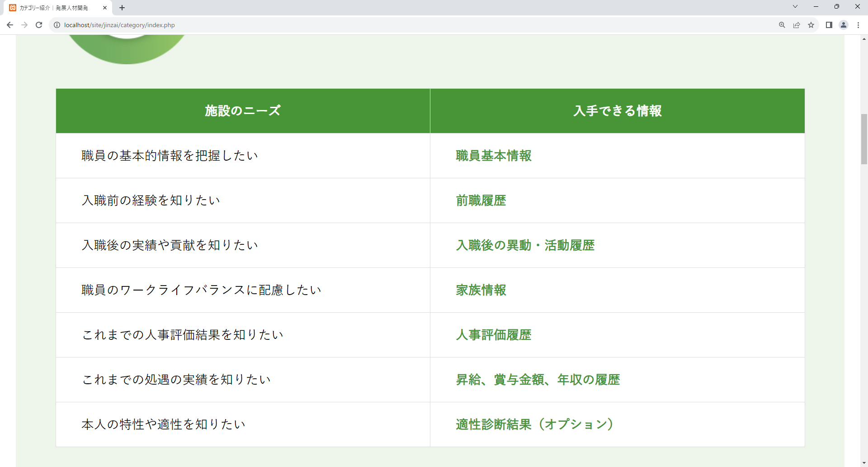Share this page using the share icon

pyautogui.click(x=797, y=25)
